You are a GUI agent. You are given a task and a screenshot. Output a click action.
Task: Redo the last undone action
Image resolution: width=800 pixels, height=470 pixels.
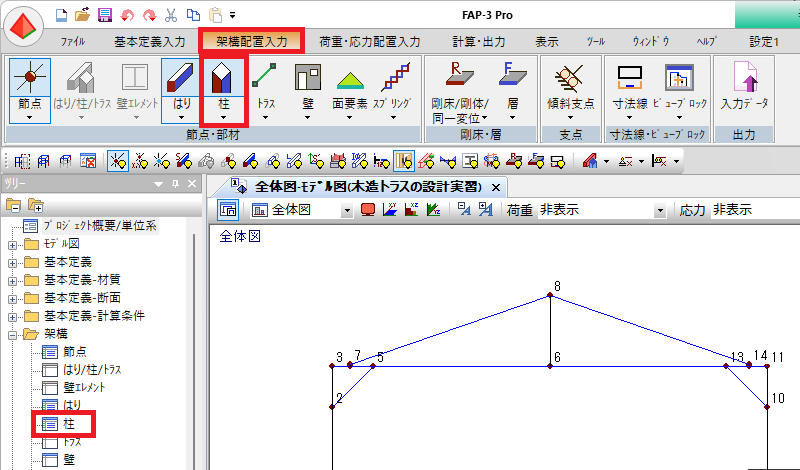149,15
